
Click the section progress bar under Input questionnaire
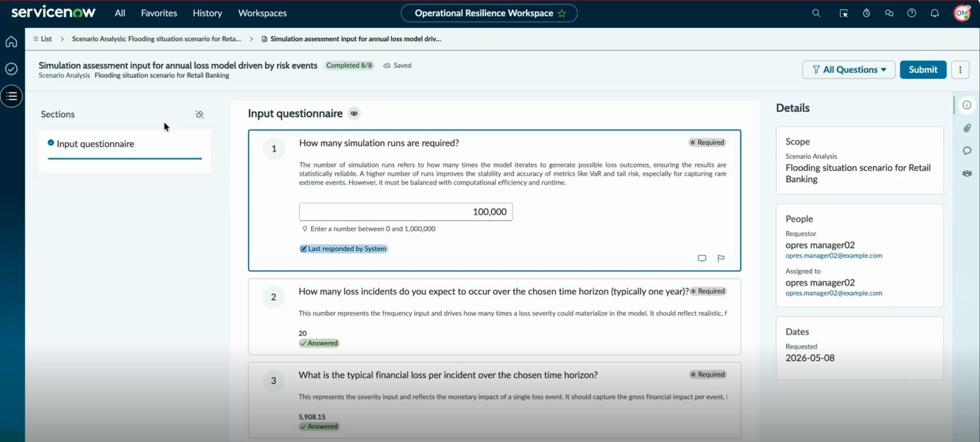[x=125, y=158]
